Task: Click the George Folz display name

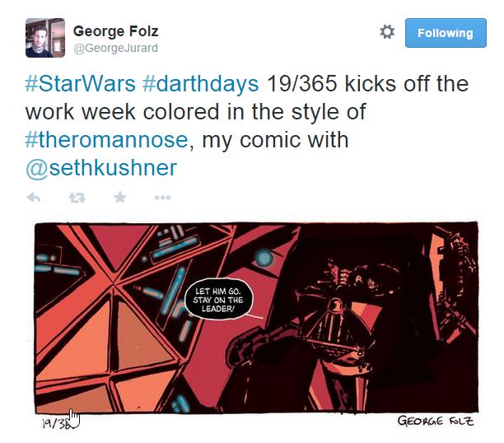Action: click(x=116, y=31)
